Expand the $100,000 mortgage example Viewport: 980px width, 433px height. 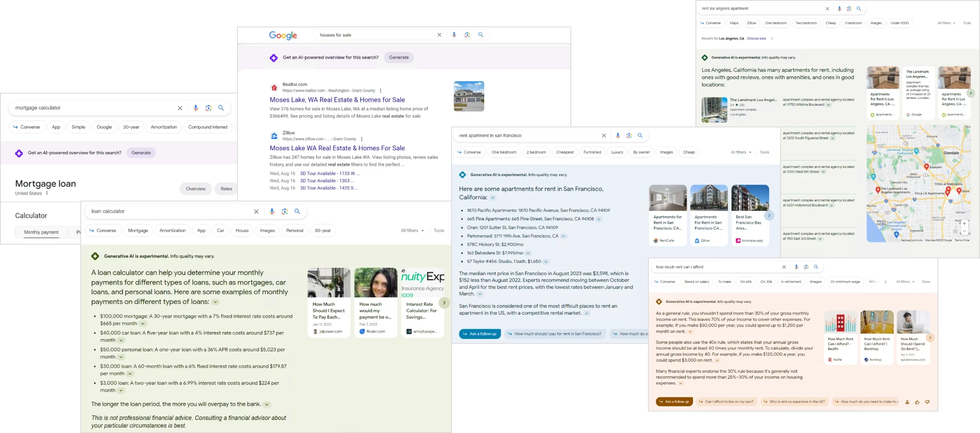point(142,324)
